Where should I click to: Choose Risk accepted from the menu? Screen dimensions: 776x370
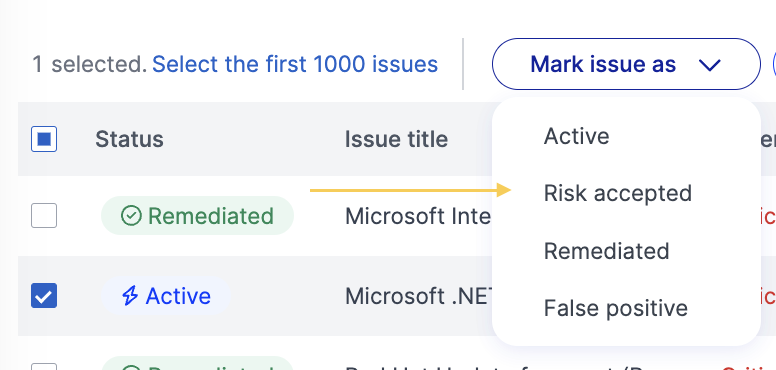618,193
